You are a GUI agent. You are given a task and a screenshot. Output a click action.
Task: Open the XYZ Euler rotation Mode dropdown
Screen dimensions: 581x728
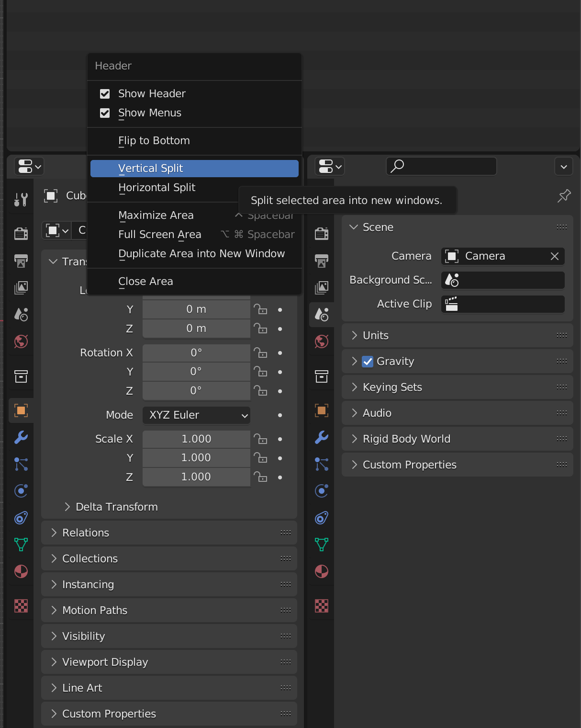coord(197,415)
